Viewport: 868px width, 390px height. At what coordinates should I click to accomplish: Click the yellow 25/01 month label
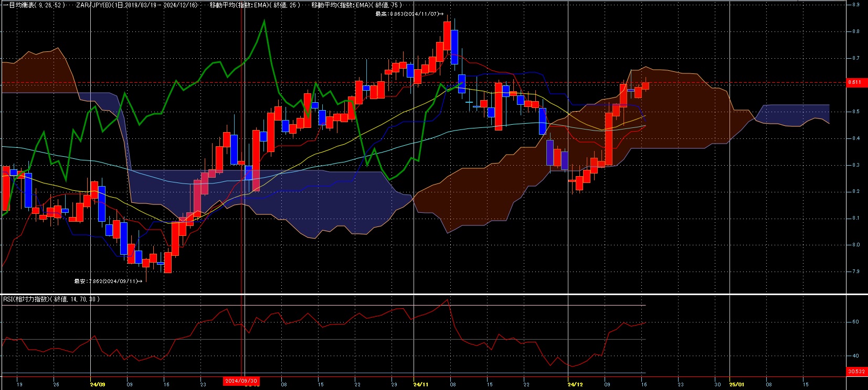click(737, 385)
